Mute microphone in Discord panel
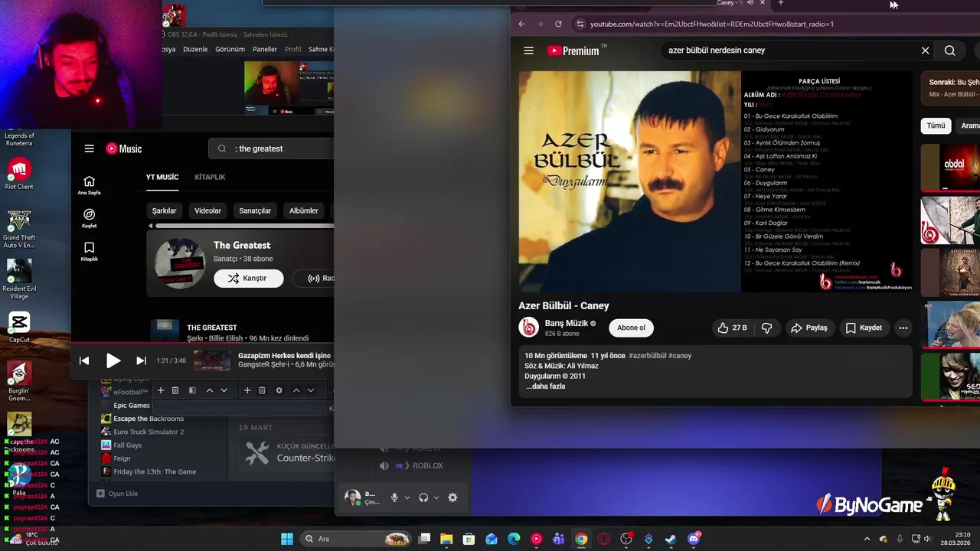Screen dimensions: 980x551 (x=394, y=497)
